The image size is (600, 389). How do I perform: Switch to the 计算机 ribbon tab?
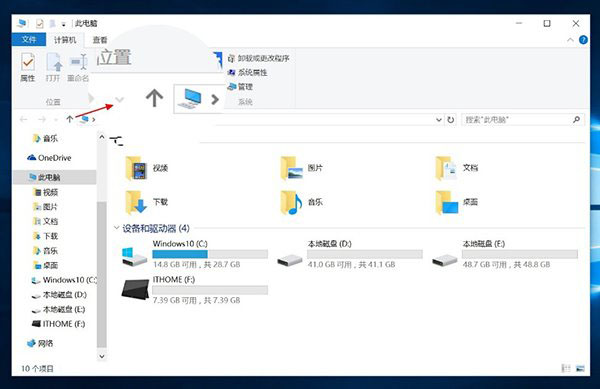point(65,40)
